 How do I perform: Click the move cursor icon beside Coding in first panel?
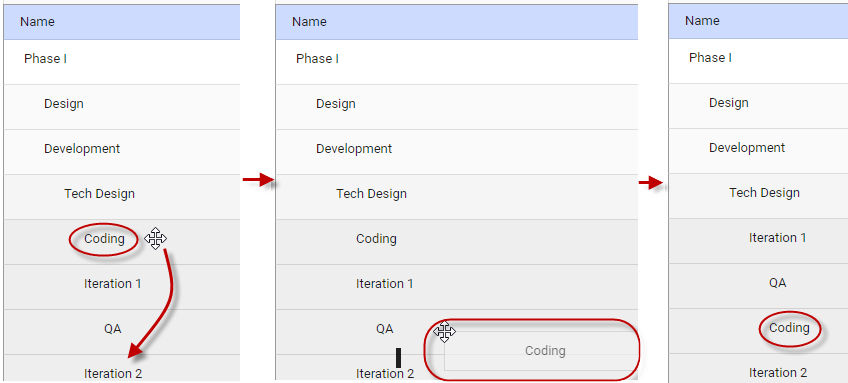click(x=155, y=239)
